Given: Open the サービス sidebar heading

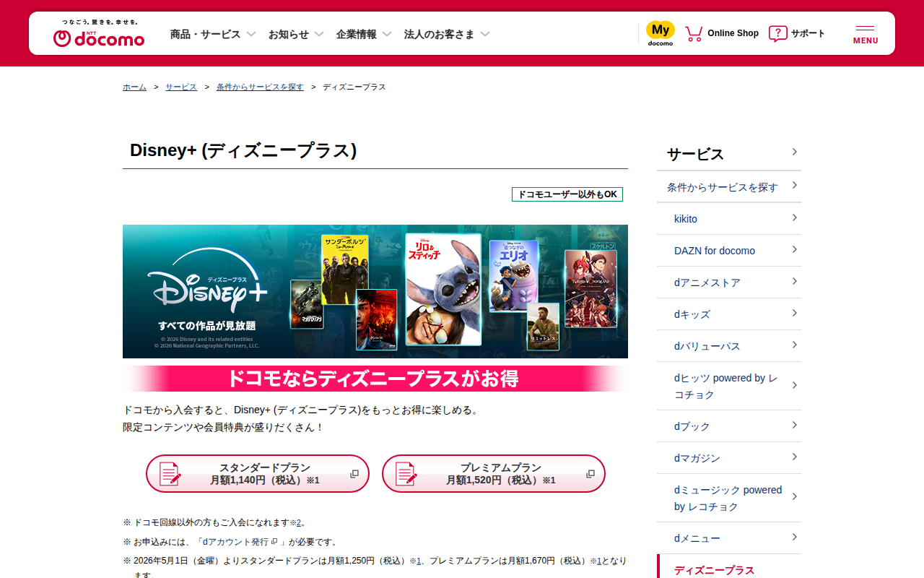Looking at the screenshot, I should 729,154.
